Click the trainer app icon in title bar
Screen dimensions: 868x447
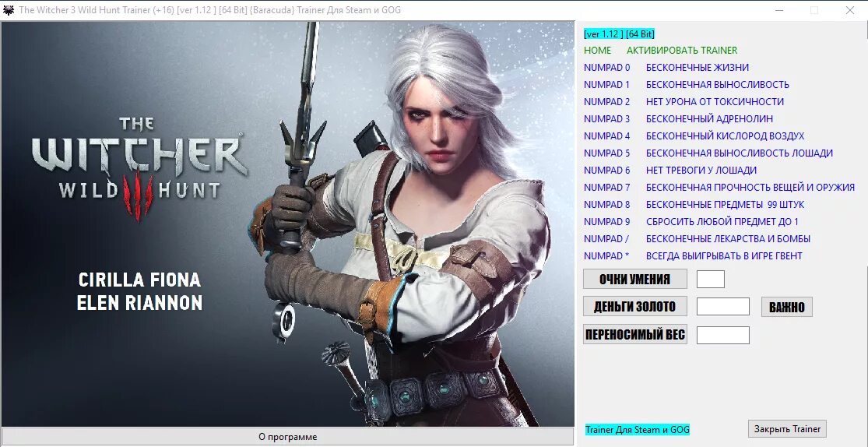(x=9, y=10)
